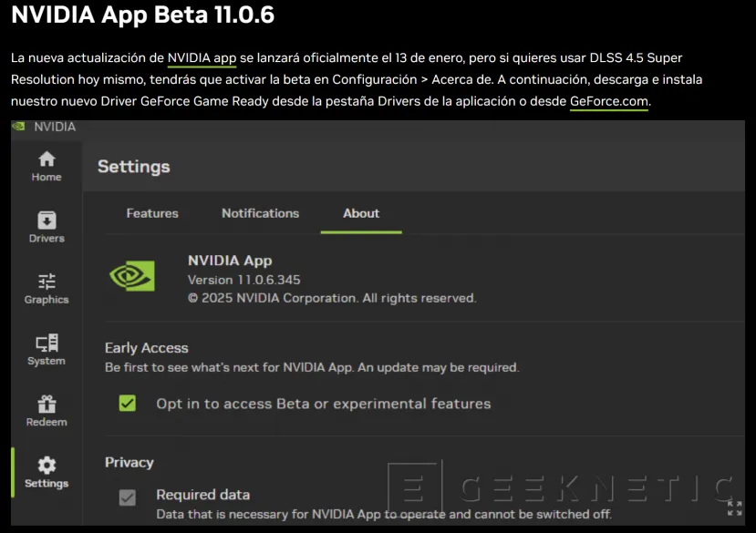Disable the Beta experimental features opt-in
This screenshot has width=756, height=533.
pyautogui.click(x=128, y=403)
